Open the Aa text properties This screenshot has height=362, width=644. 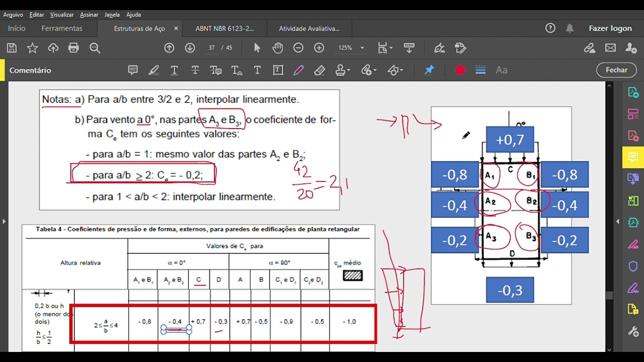502,70
